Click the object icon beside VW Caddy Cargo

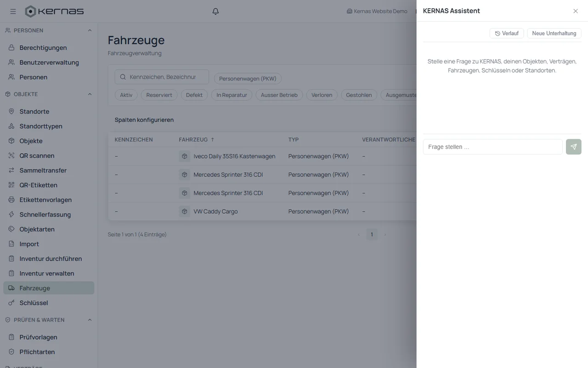tap(185, 211)
